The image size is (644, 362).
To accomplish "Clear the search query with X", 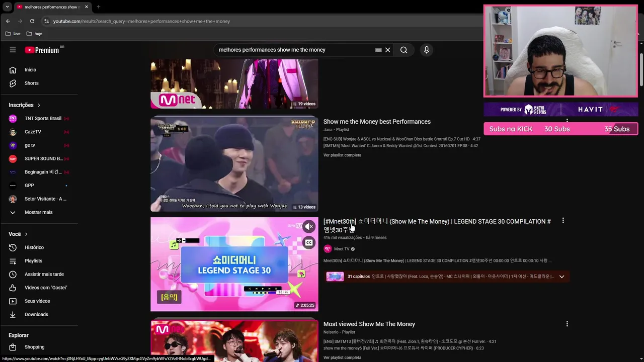I will tap(387, 50).
